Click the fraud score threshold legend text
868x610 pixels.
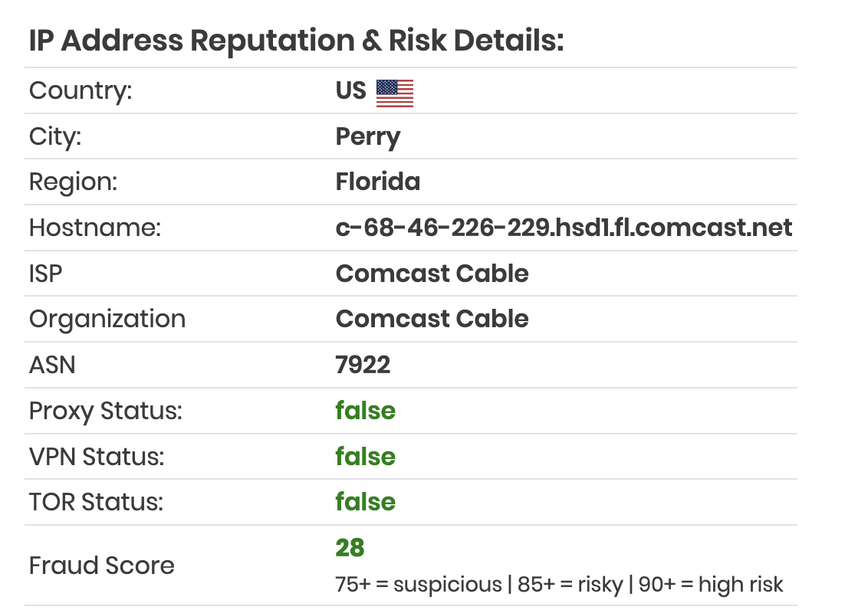[x=559, y=585]
